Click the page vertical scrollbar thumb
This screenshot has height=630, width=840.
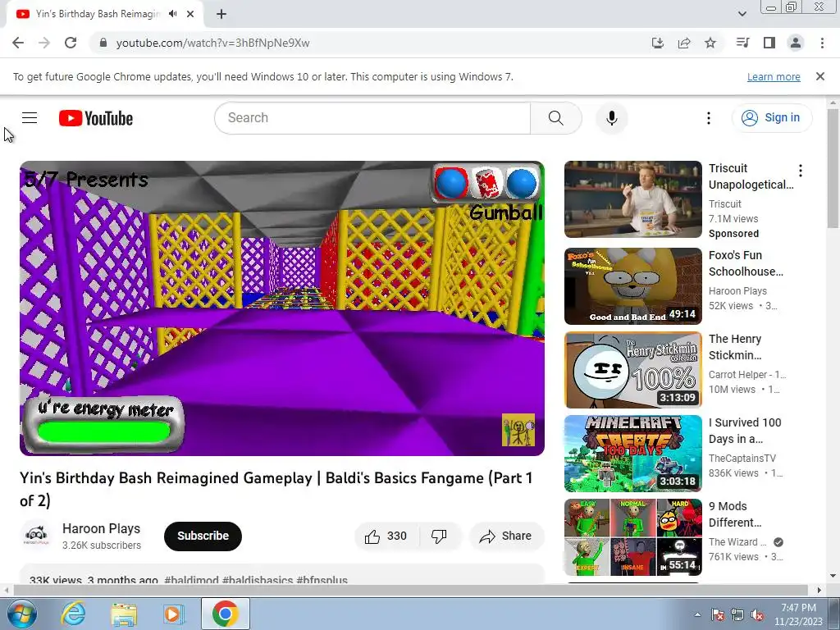(x=833, y=169)
